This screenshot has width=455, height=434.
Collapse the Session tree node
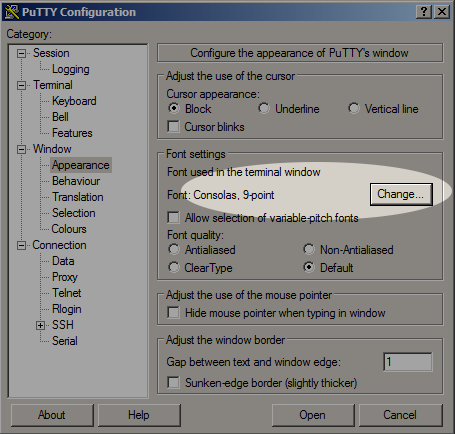(21, 53)
